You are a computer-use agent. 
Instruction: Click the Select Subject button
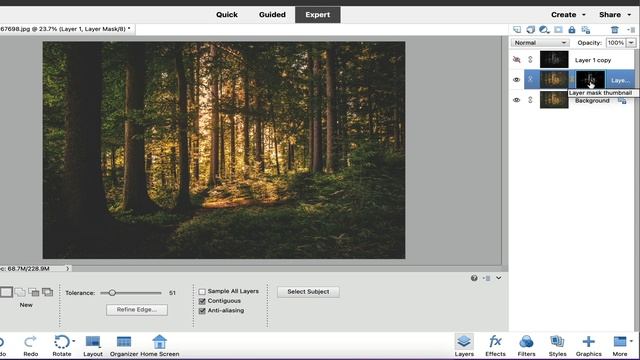[x=308, y=292]
